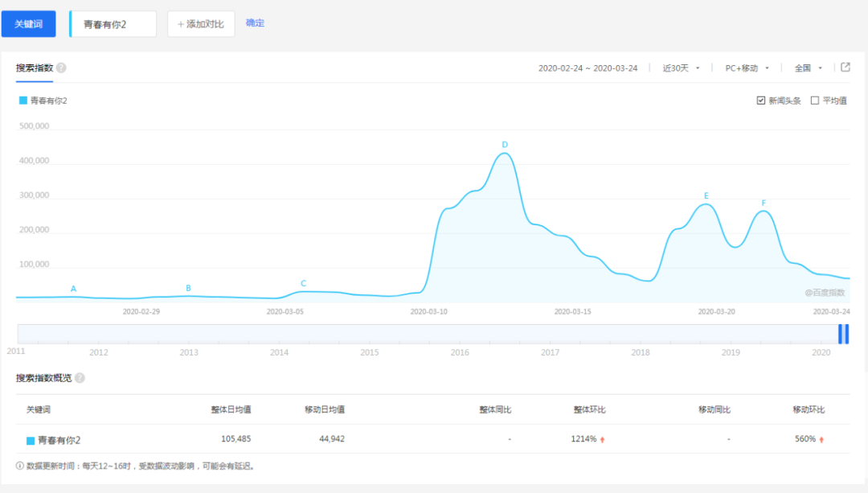Click the 关键词 column header
Viewport: 868px width, 493px height.
[39, 409]
